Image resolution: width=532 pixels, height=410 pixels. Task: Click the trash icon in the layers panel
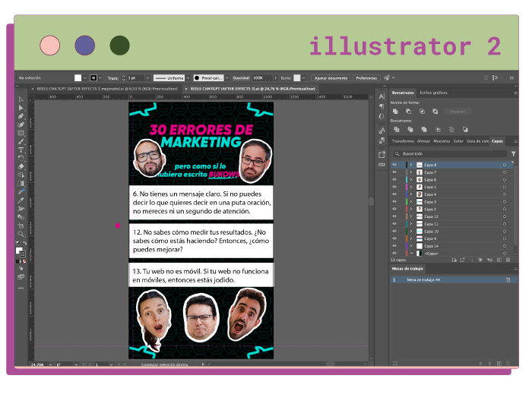[x=508, y=260]
